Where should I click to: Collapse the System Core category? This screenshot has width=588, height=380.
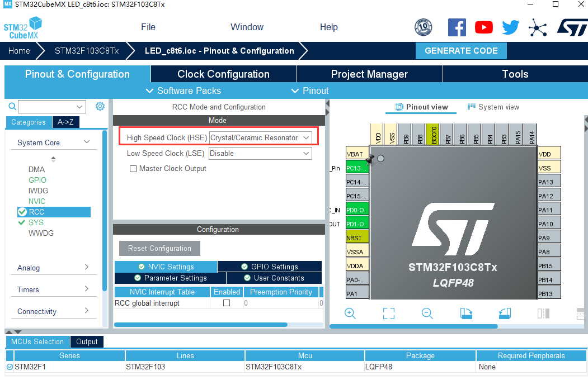tap(53, 142)
